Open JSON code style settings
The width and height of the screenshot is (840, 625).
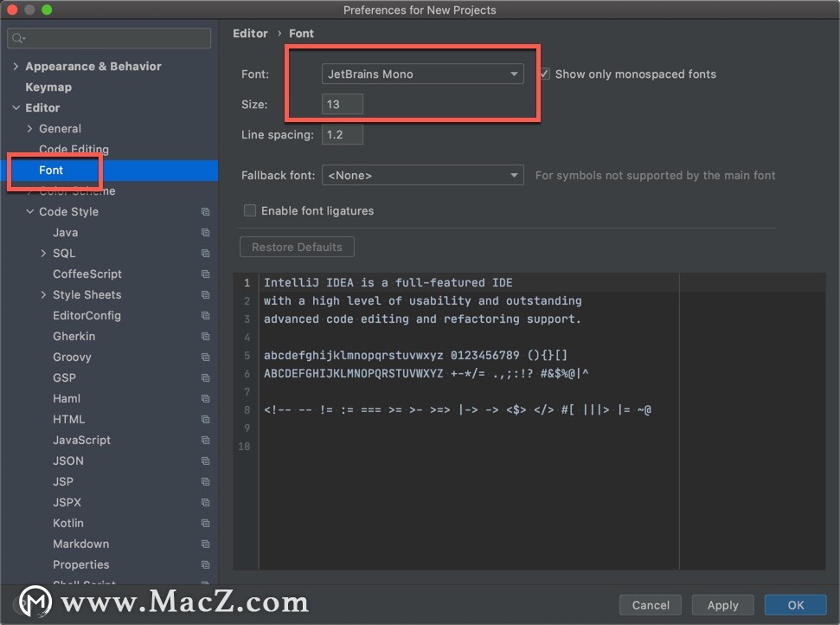click(68, 461)
